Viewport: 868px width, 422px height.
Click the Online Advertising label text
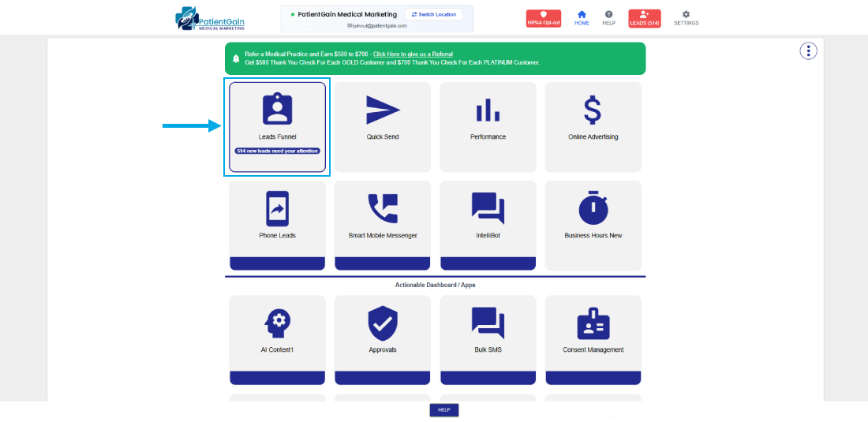coord(593,136)
